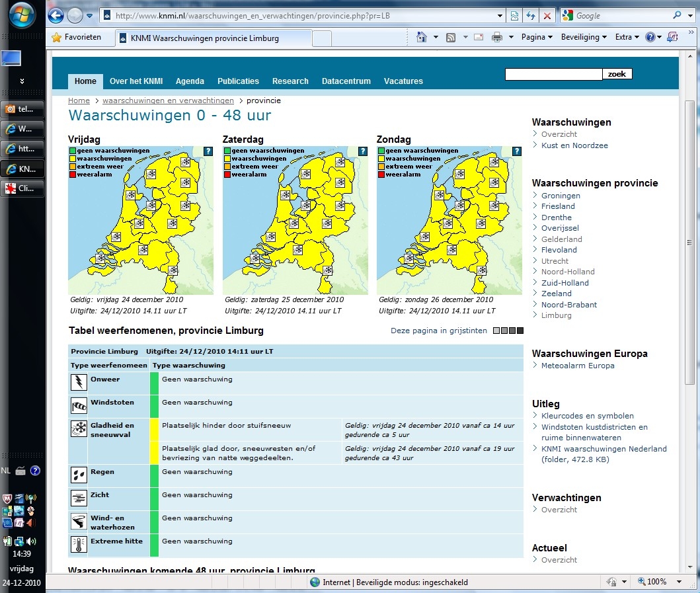Viewport: 700px width, 593px height.
Task: Click the browser Forward arrow button
Action: (x=75, y=16)
